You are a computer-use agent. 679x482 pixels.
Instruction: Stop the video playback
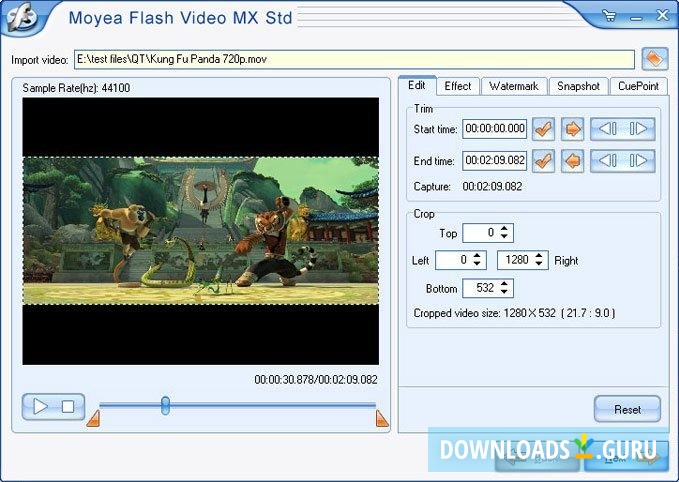point(68,407)
